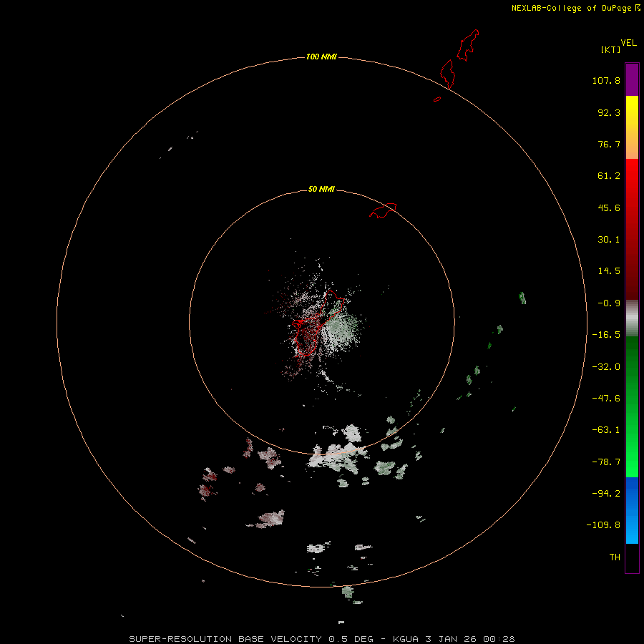Click the -78.7 velocity scale value
Screen dimensions: 644x644
(606, 462)
